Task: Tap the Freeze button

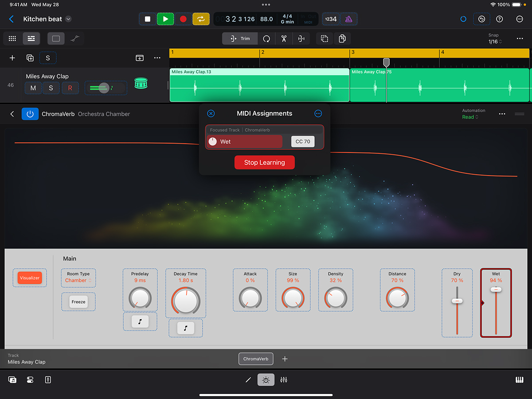Action: point(78,302)
